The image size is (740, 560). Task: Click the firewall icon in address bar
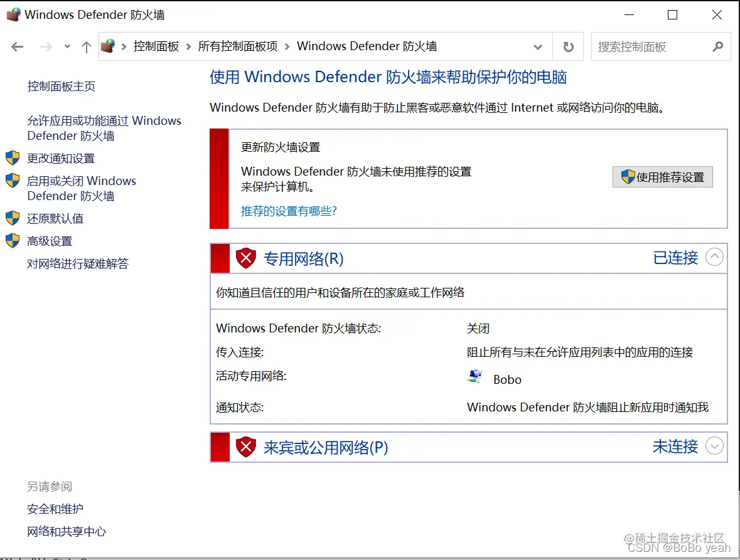click(108, 46)
